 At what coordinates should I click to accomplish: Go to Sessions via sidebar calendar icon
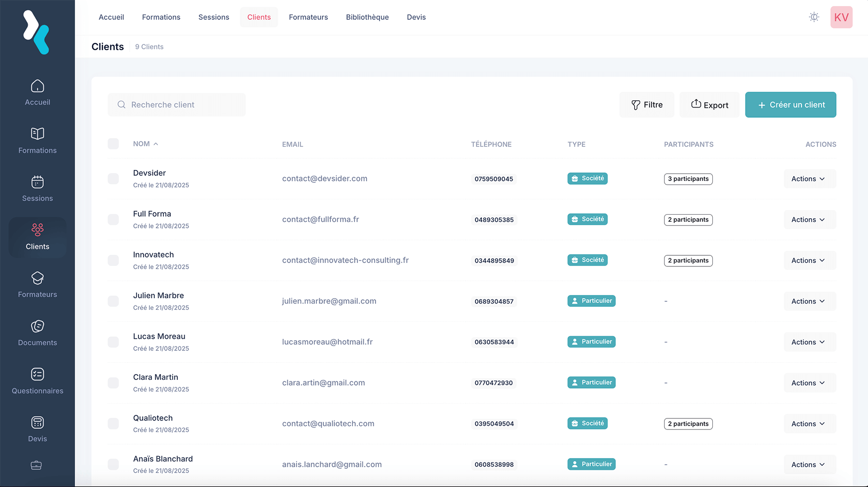(37, 188)
